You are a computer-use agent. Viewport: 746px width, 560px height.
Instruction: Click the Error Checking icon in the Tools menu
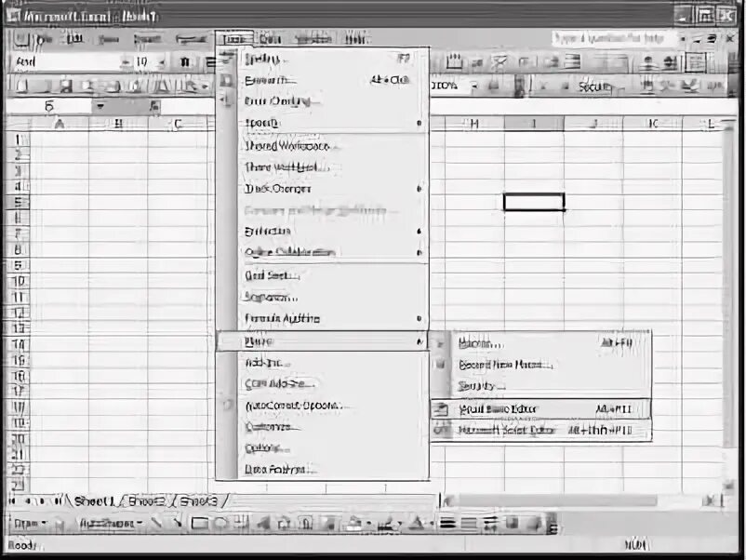[x=227, y=100]
